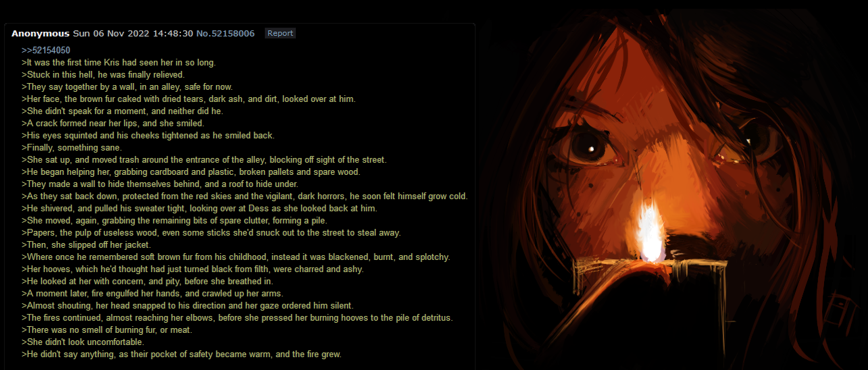Click the first greentext line about Kris
This screenshot has height=370, width=868.
(118, 63)
